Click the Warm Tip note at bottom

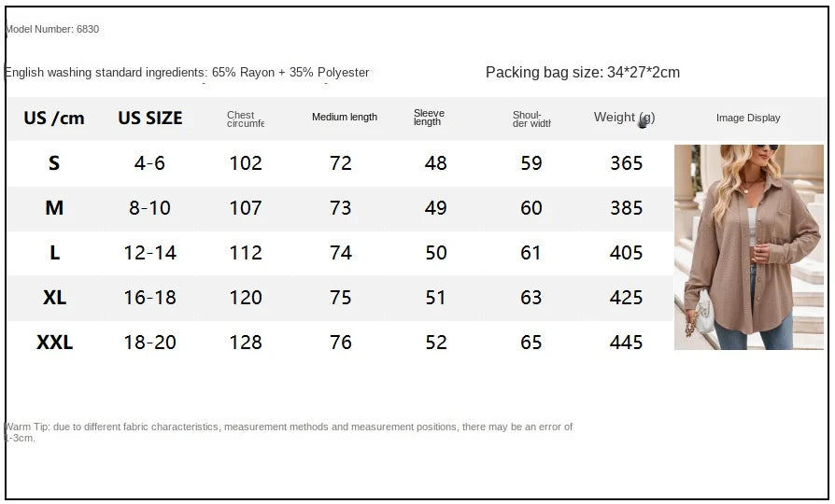pyautogui.click(x=290, y=431)
